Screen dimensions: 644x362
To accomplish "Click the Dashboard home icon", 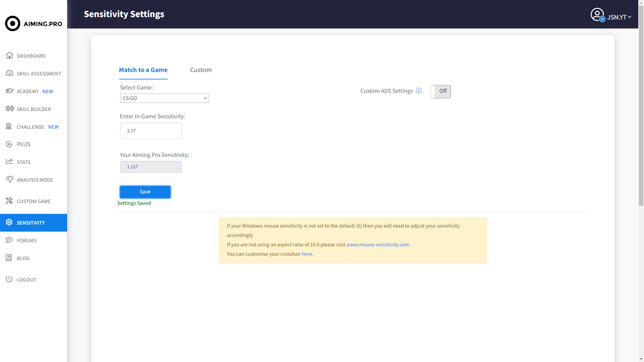I will (9, 55).
